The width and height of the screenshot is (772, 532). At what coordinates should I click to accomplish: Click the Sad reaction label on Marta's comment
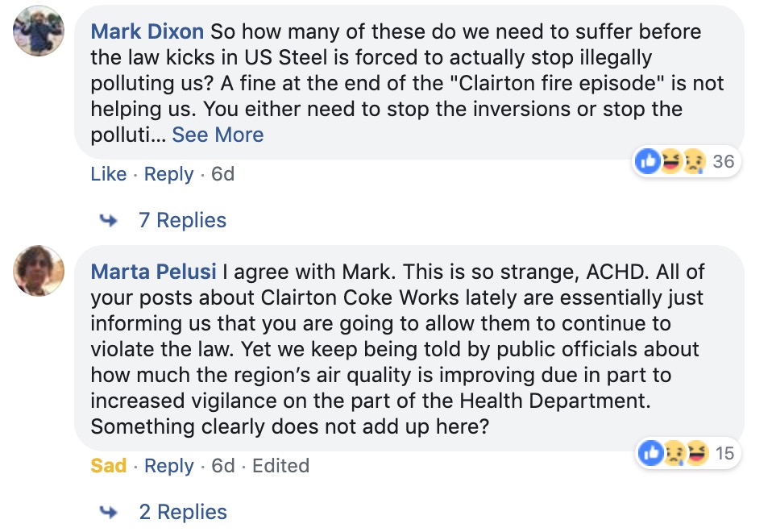coord(108,465)
